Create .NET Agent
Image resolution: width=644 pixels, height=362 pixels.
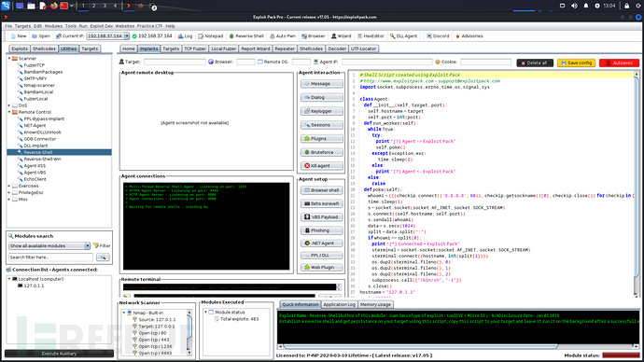click(x=322, y=243)
